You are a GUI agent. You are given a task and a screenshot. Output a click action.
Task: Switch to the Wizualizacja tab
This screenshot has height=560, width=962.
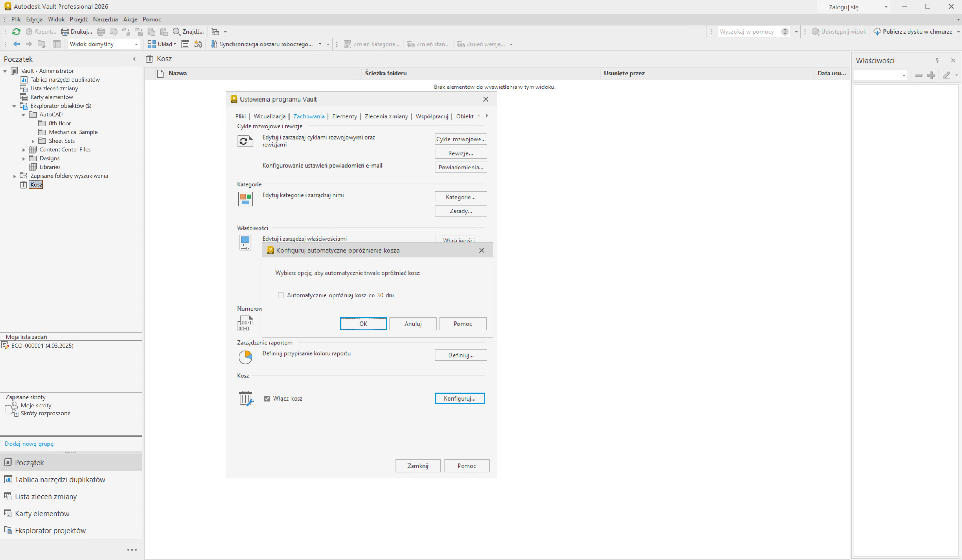(270, 116)
